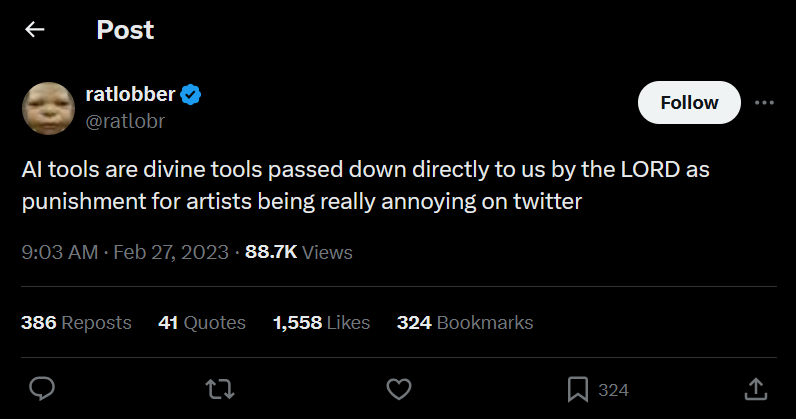The height and width of the screenshot is (419, 796).
Task: Open the 1,558 Likes list
Action: point(321,322)
